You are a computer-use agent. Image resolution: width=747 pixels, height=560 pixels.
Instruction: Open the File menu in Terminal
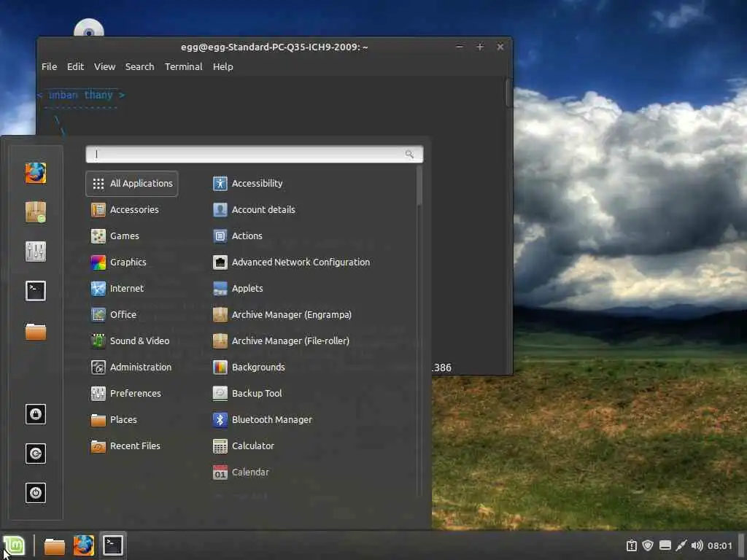click(x=49, y=66)
